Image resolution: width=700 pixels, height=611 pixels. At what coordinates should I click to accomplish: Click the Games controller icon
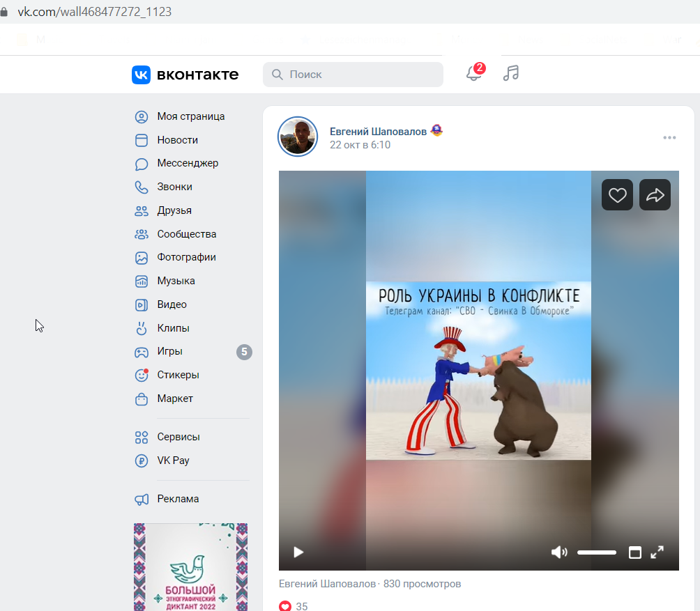pos(142,353)
